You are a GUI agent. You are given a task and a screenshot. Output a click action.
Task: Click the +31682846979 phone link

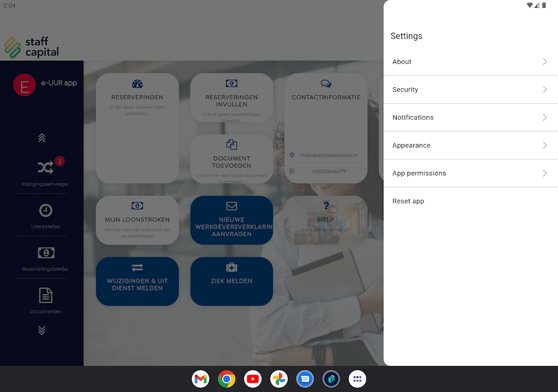(329, 171)
